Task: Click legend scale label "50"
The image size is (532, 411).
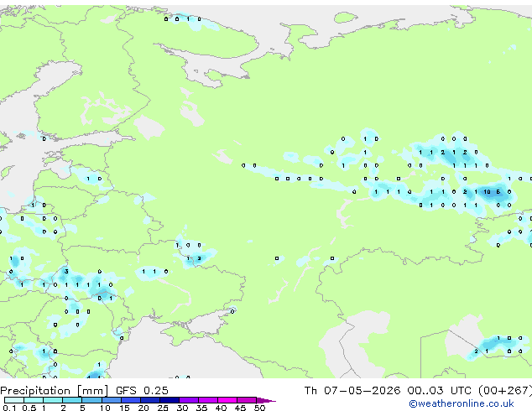Action: click(259, 408)
